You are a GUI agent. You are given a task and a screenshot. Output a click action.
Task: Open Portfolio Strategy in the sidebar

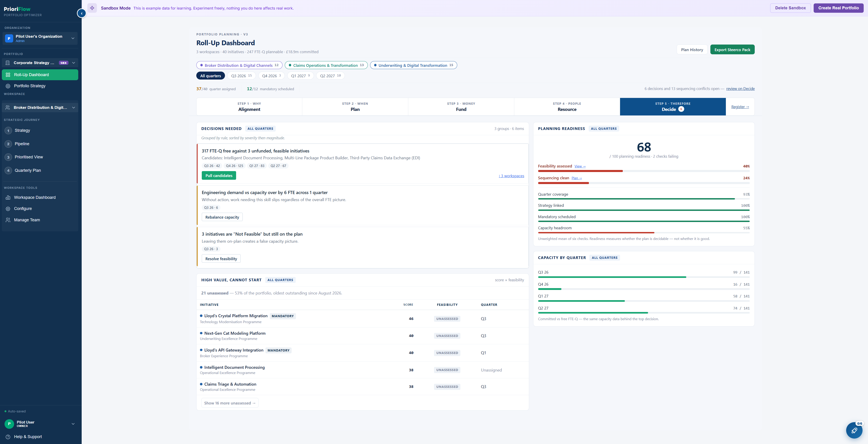40,86
